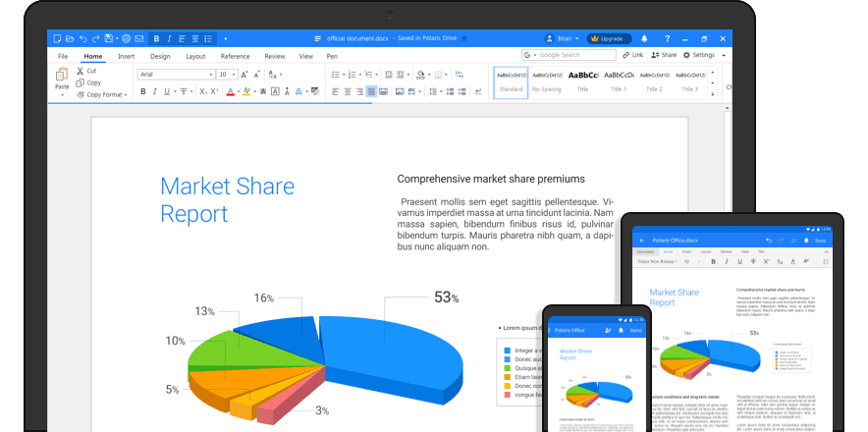Switch to the Design tab

pyautogui.click(x=160, y=57)
